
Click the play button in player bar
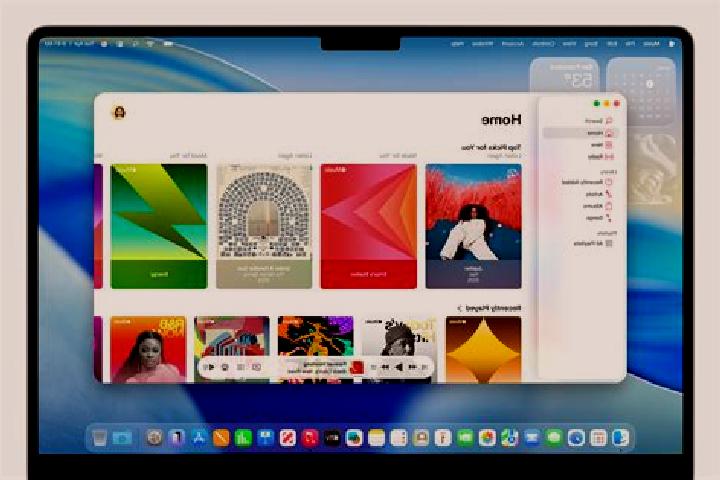[399, 367]
